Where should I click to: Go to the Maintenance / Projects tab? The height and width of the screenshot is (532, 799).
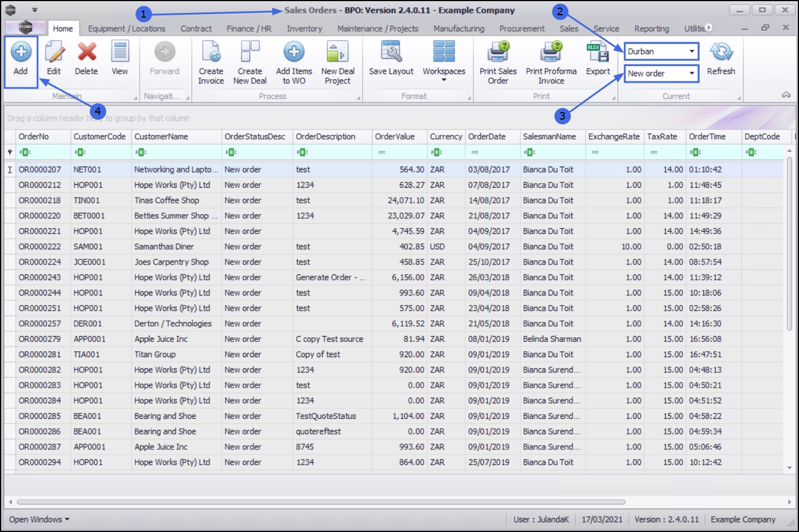(378, 29)
